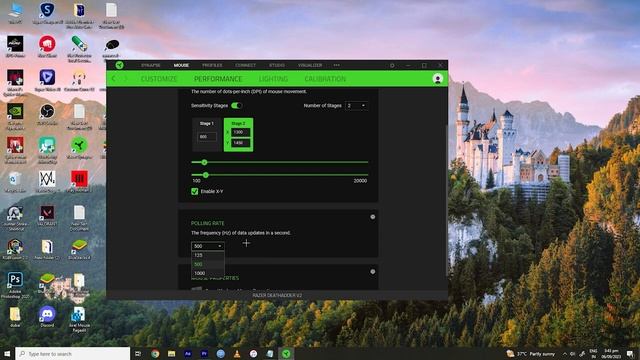Switch to the Mouse menu tab
Screen dimensions: 640x360
coord(181,65)
